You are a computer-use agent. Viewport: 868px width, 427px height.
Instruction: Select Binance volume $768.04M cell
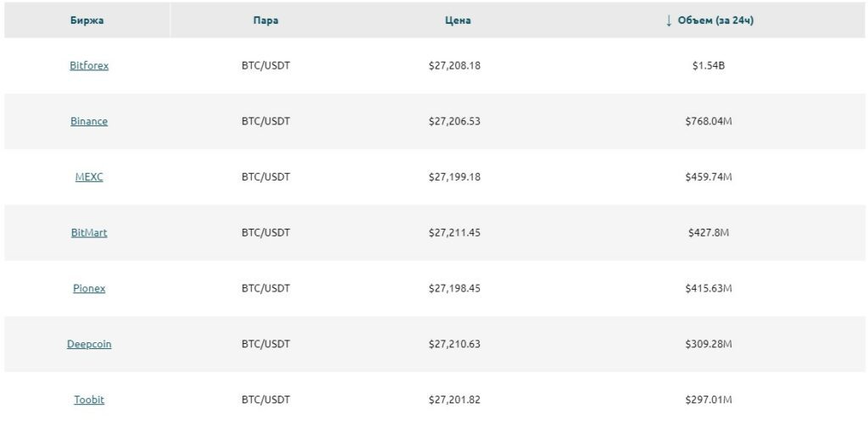pos(709,121)
